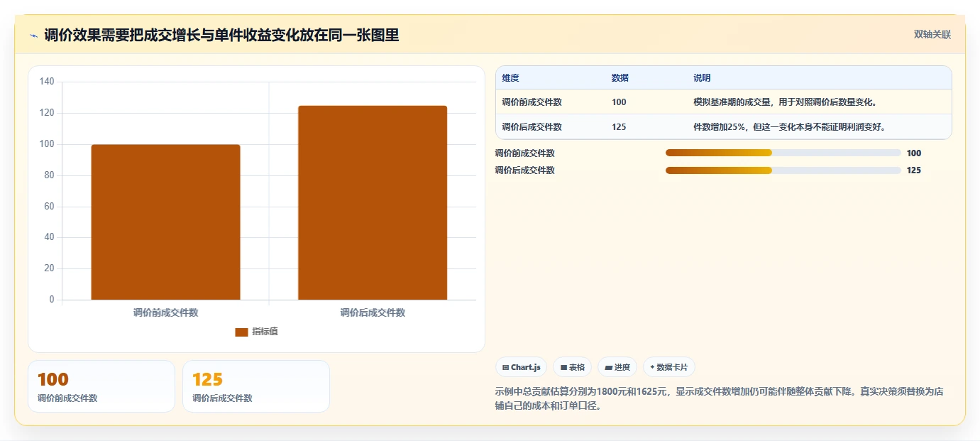Click the 数据 column header
The image size is (980, 441).
click(x=620, y=78)
